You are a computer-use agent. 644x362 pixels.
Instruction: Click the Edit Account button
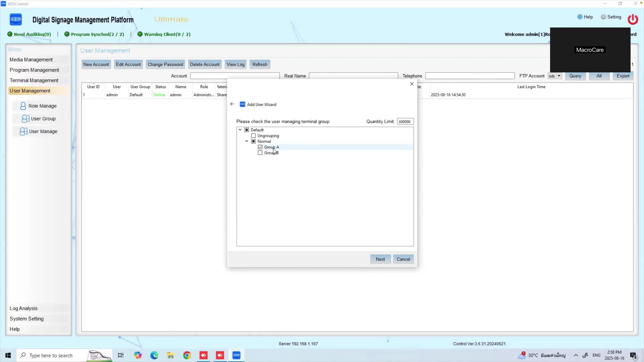point(128,64)
